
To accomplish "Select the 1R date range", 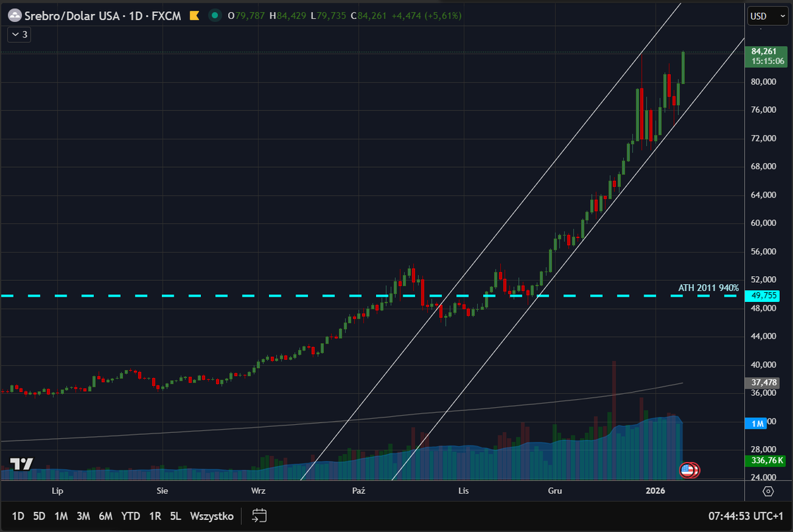I will coord(155,516).
